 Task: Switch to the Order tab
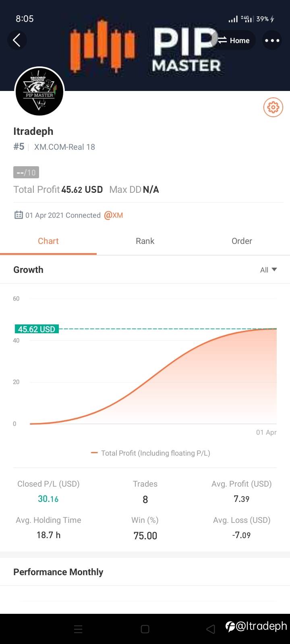(x=242, y=241)
